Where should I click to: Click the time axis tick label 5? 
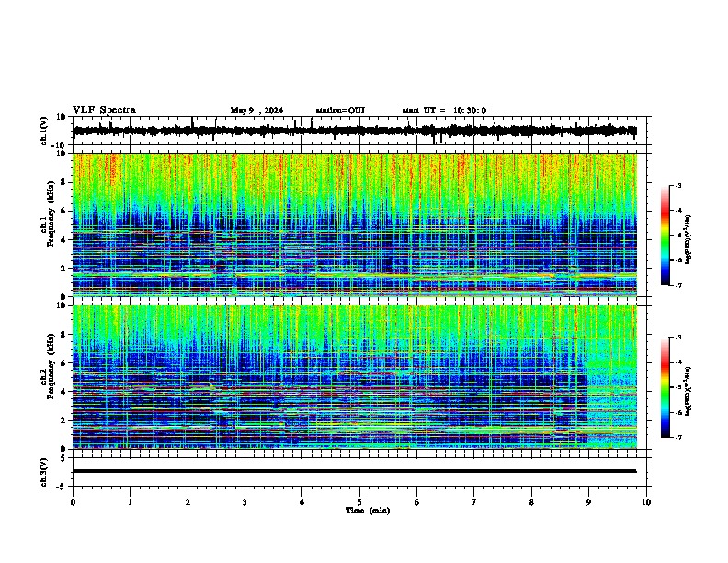click(359, 502)
